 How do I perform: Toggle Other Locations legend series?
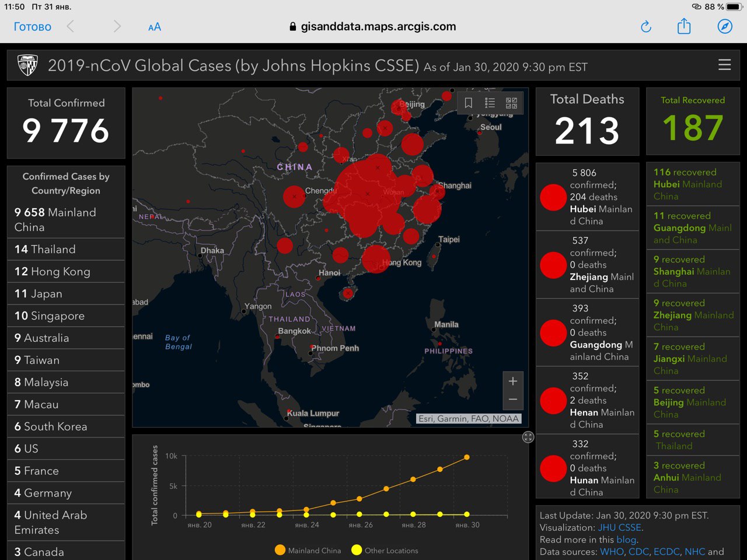[385, 550]
